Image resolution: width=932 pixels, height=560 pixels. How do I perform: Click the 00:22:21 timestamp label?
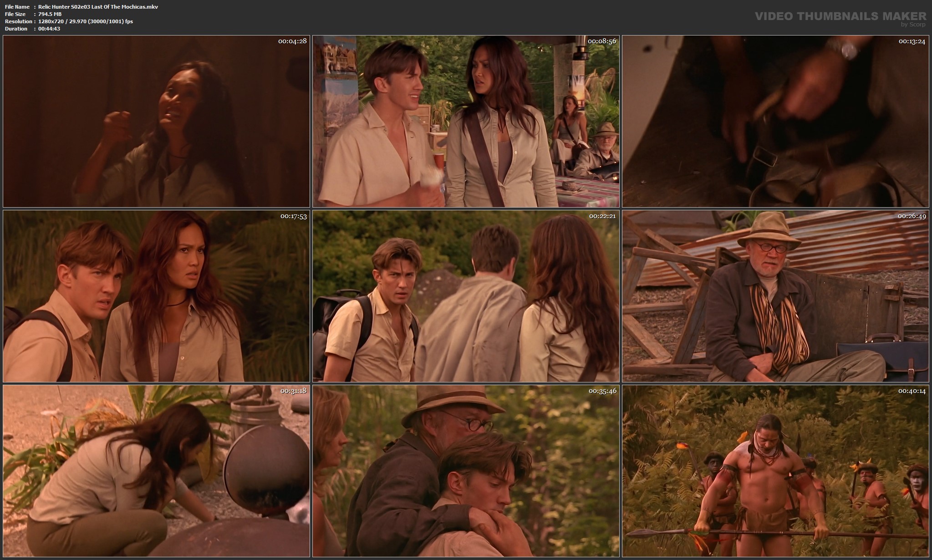tap(602, 216)
